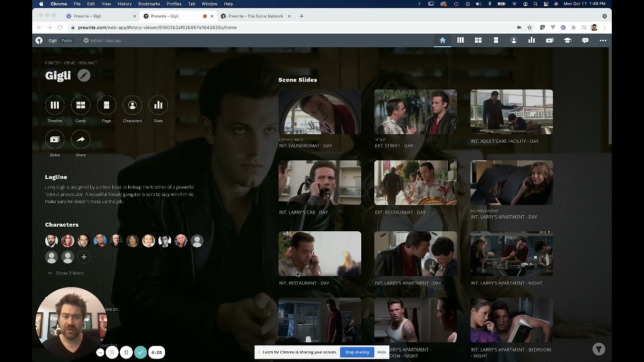Open the Bookmarks menu
The width and height of the screenshot is (644, 362).
(x=149, y=4)
